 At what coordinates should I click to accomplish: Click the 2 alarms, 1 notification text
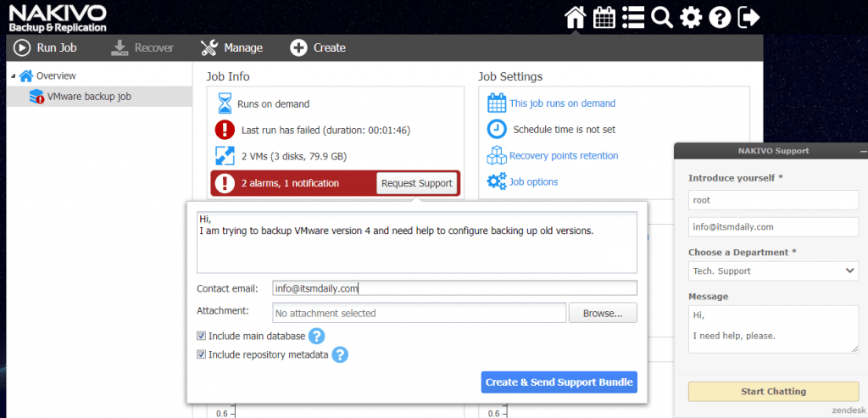pyautogui.click(x=290, y=183)
